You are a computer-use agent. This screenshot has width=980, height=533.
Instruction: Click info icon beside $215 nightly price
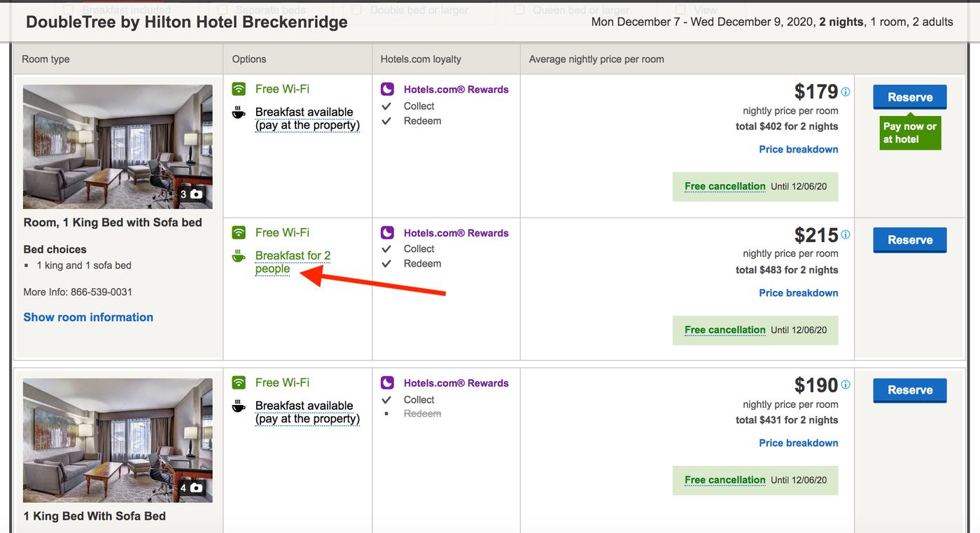tap(846, 235)
